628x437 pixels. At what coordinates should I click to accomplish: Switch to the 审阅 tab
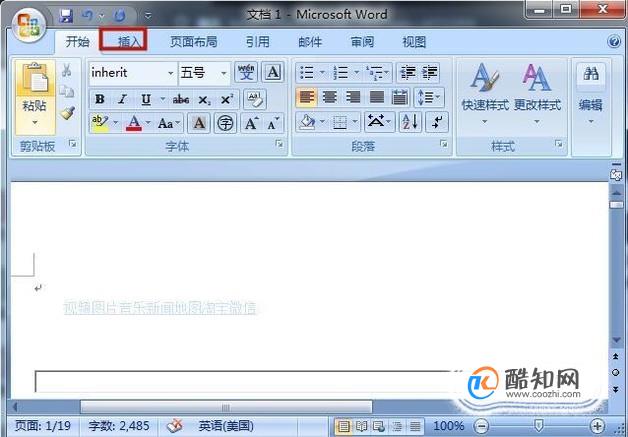[362, 42]
